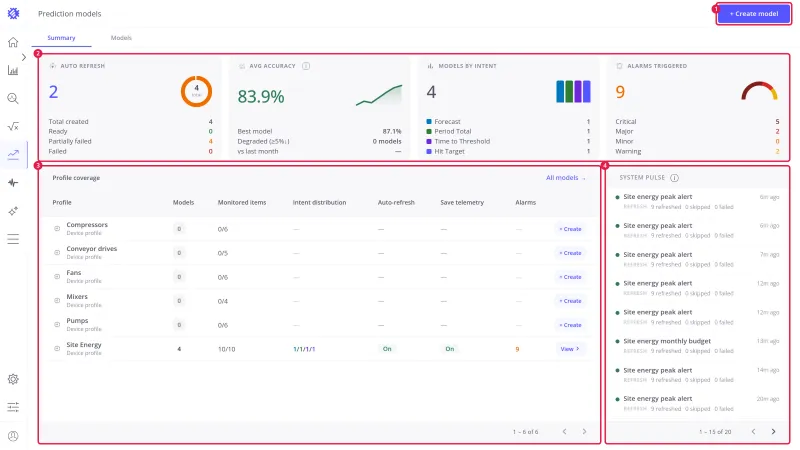Open the Home icon in sidebar
Image resolution: width=800 pixels, height=450 pixels.
[x=13, y=42]
